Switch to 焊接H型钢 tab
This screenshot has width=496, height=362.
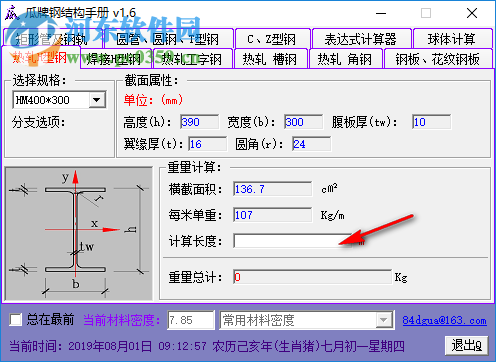pyautogui.click(x=116, y=59)
